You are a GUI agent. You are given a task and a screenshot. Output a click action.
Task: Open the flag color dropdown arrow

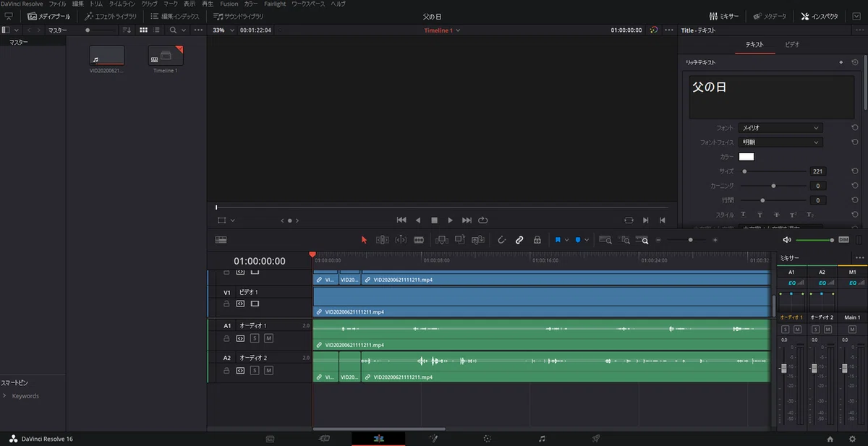point(566,240)
